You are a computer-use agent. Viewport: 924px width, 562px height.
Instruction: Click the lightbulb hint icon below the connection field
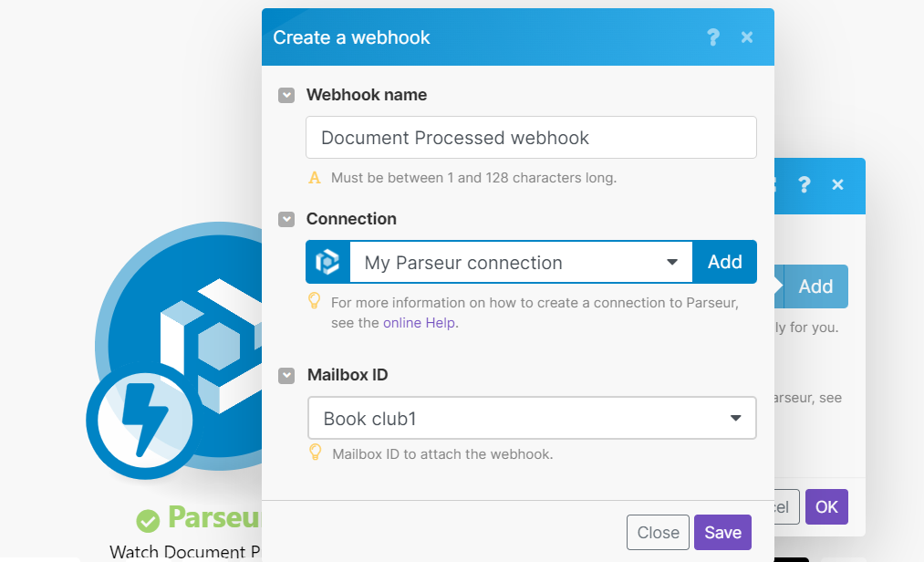click(x=315, y=301)
